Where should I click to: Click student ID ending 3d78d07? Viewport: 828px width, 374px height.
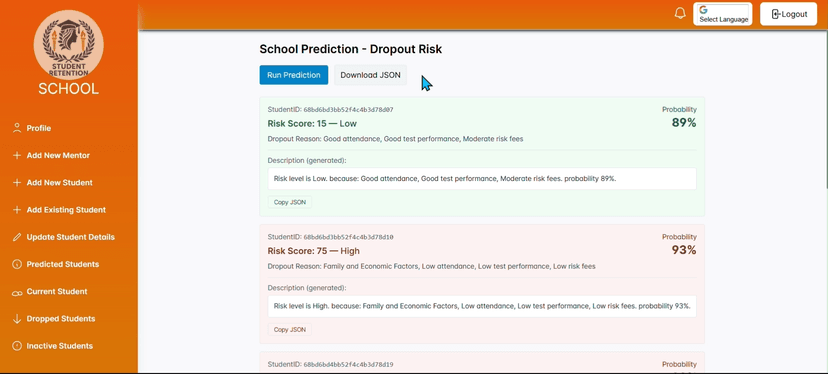(x=348, y=110)
